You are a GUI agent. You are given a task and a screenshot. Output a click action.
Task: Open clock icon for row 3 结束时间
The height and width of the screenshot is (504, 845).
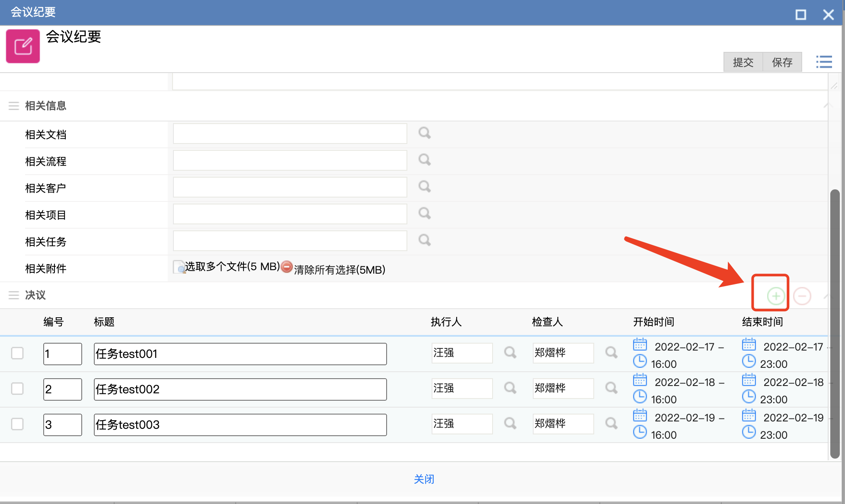click(749, 432)
